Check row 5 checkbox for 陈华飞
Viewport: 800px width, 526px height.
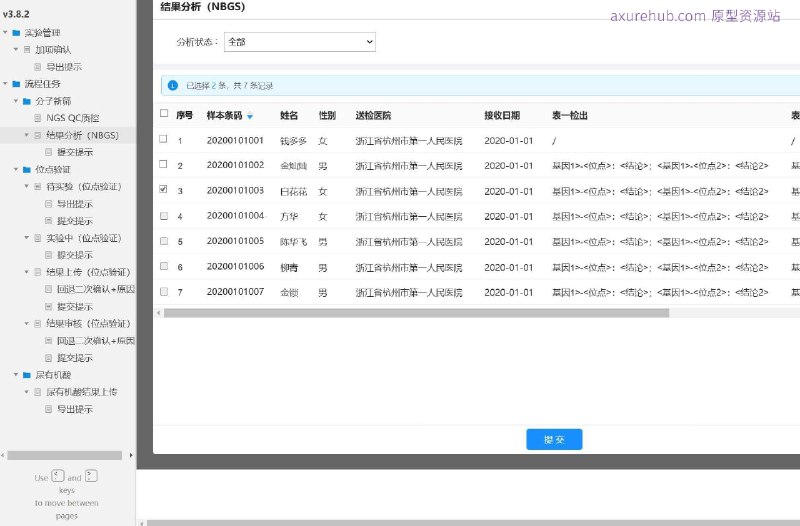click(x=164, y=241)
